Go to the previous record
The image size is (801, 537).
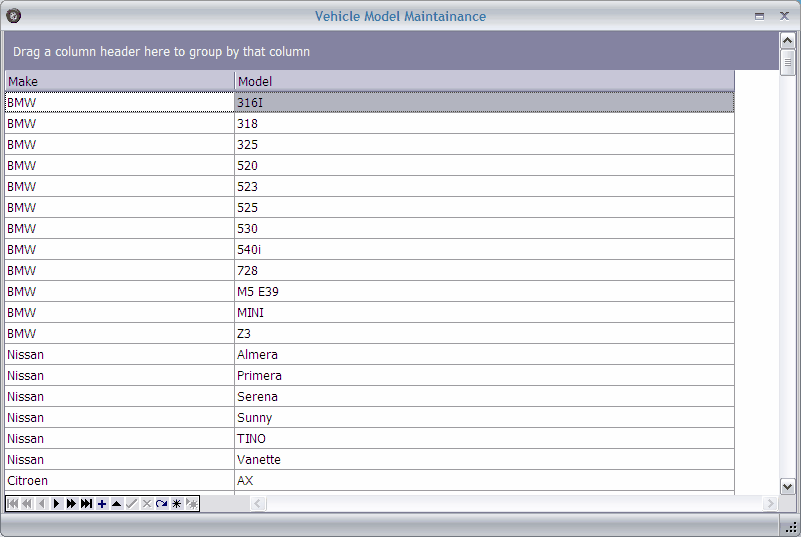coord(42,504)
